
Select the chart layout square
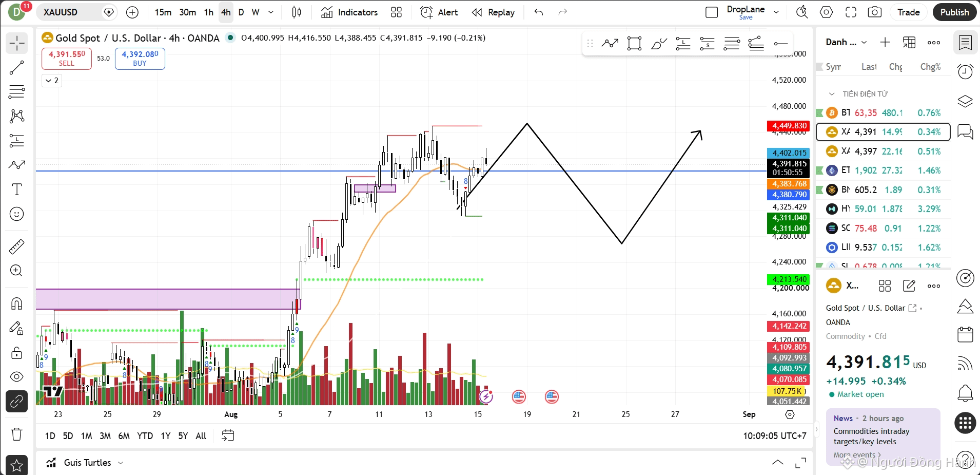[x=712, y=12]
